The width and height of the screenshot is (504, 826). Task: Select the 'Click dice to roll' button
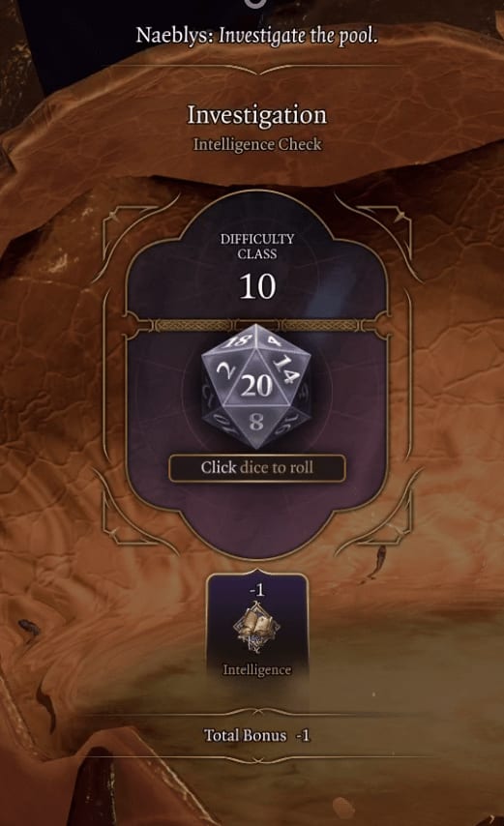257,468
